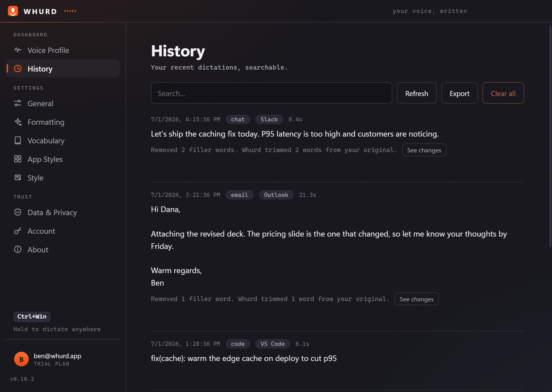Open App Styles settings
Screen dimensions: 552x392
pyautogui.click(x=63, y=159)
